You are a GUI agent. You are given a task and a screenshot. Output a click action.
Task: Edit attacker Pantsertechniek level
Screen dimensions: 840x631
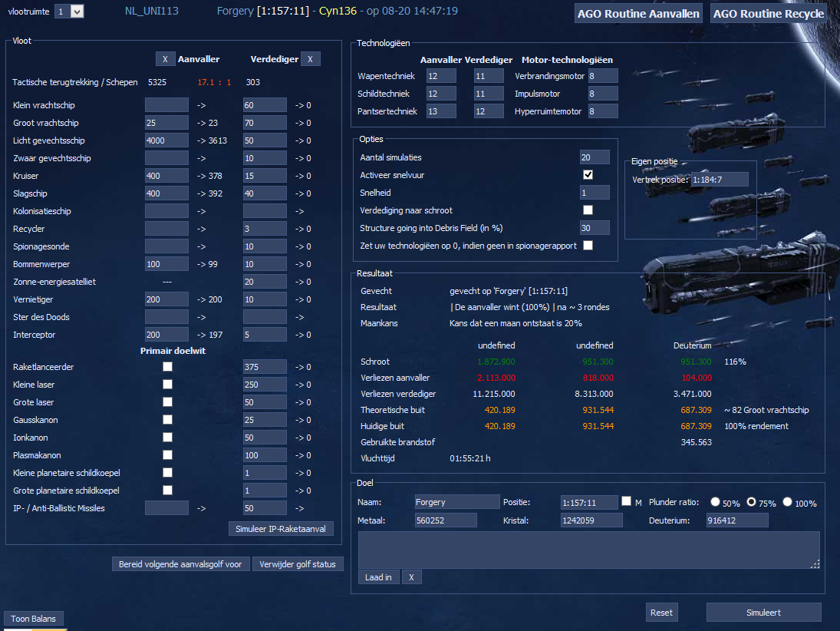[441, 111]
